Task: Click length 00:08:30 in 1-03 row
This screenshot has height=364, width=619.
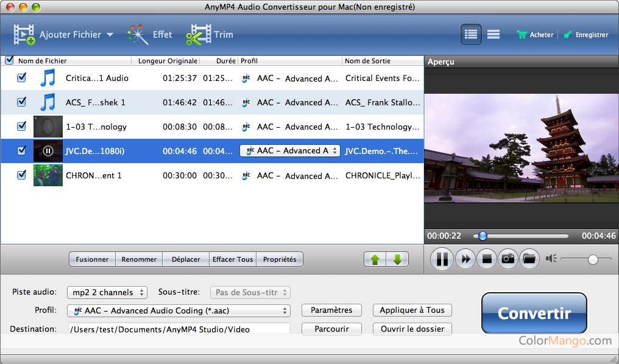Action: 180,127
